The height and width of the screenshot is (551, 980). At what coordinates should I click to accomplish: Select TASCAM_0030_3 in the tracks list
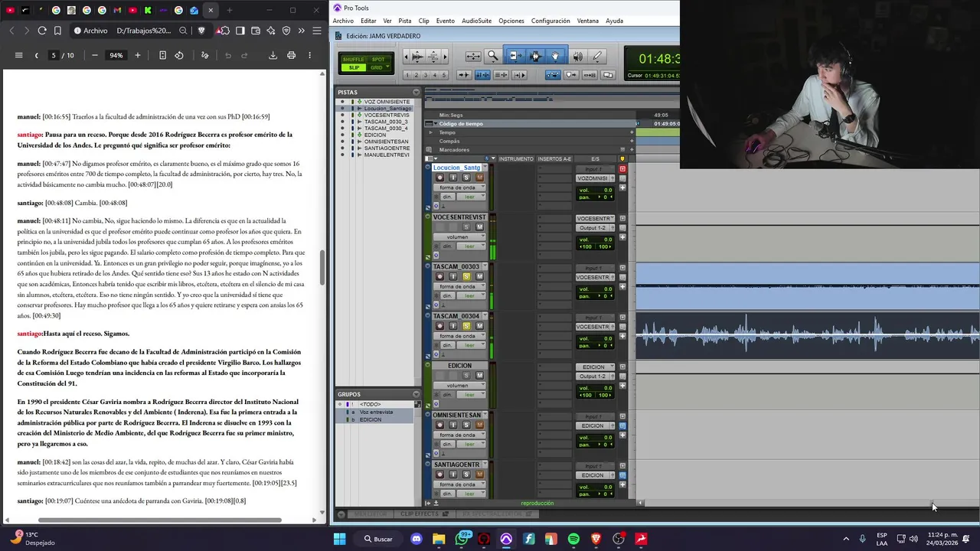386,122
